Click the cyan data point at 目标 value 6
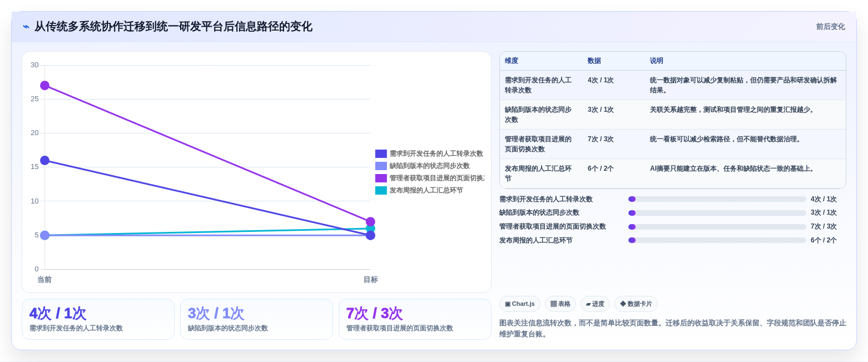The width and height of the screenshot is (868, 362). coord(370,228)
